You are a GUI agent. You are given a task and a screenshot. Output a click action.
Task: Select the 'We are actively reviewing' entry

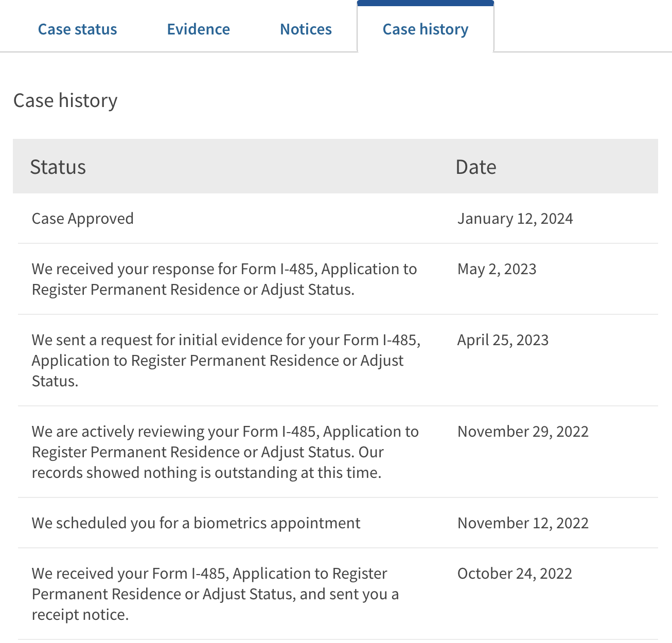tap(225, 452)
